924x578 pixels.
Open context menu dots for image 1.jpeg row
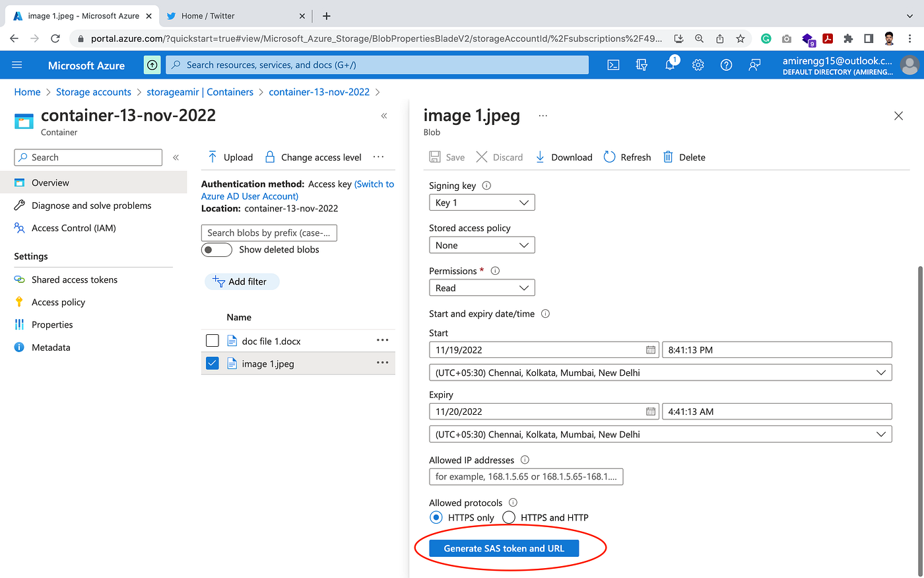(382, 363)
